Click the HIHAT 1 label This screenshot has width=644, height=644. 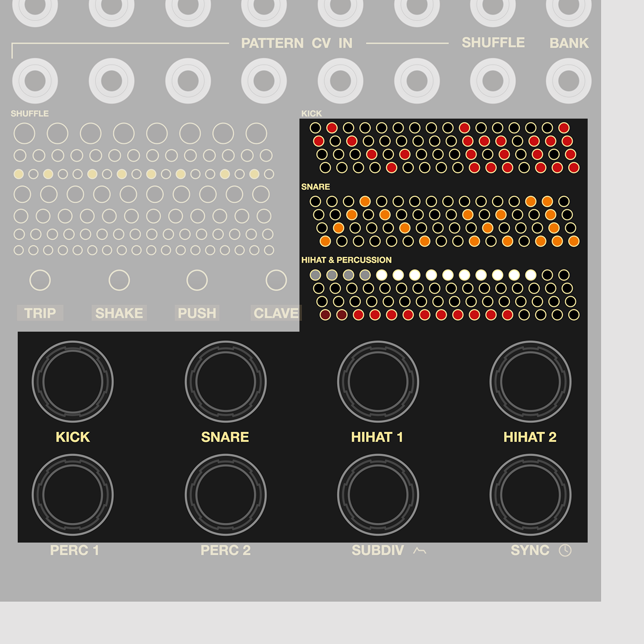pyautogui.click(x=377, y=437)
